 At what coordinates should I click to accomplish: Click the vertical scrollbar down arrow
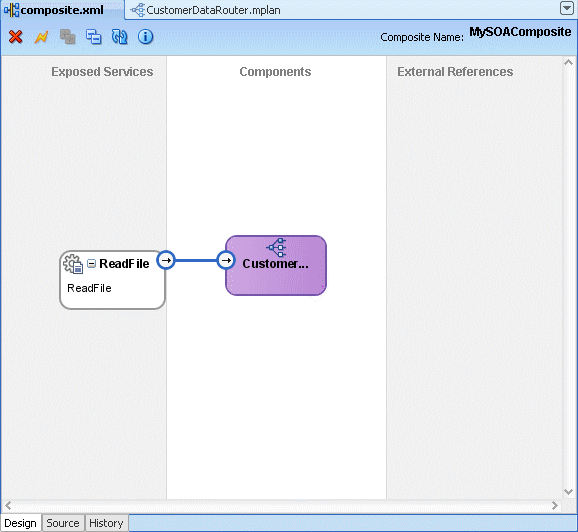click(x=568, y=492)
